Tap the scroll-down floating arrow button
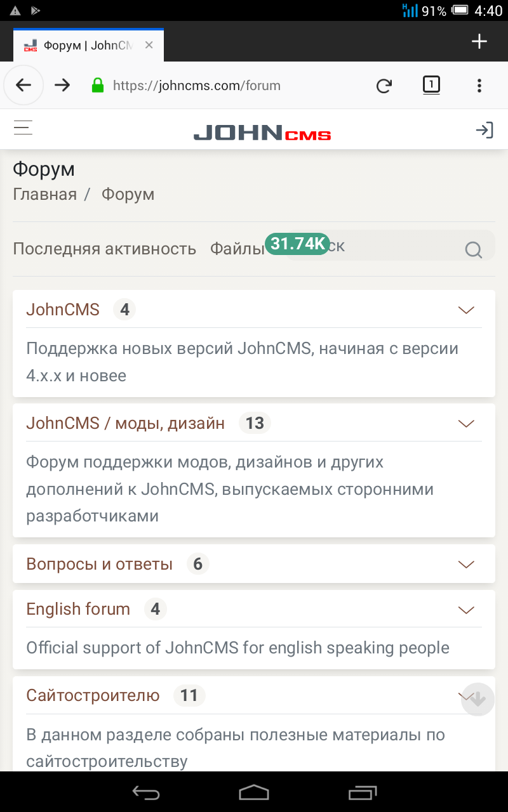The width and height of the screenshot is (508, 812). click(x=478, y=699)
